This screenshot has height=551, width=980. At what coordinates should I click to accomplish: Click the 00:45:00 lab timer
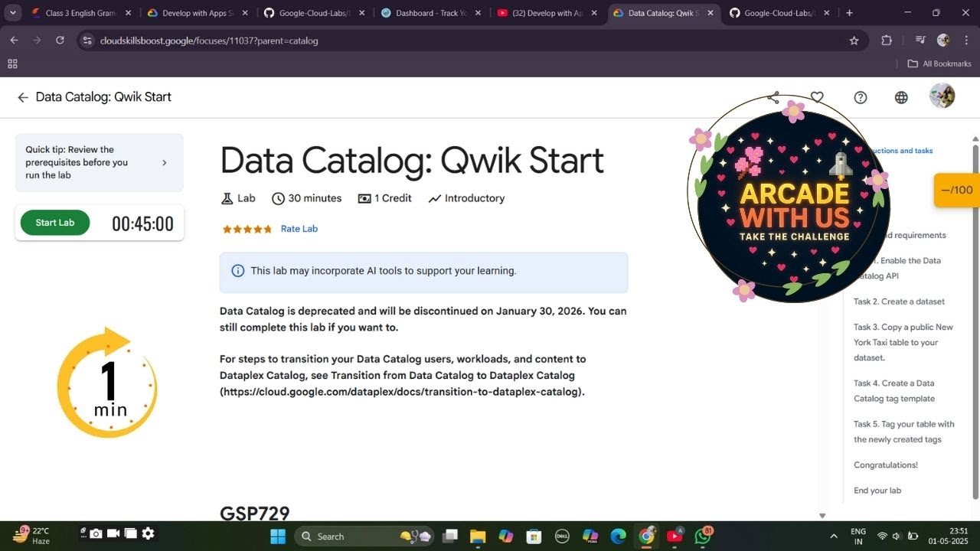tap(142, 223)
